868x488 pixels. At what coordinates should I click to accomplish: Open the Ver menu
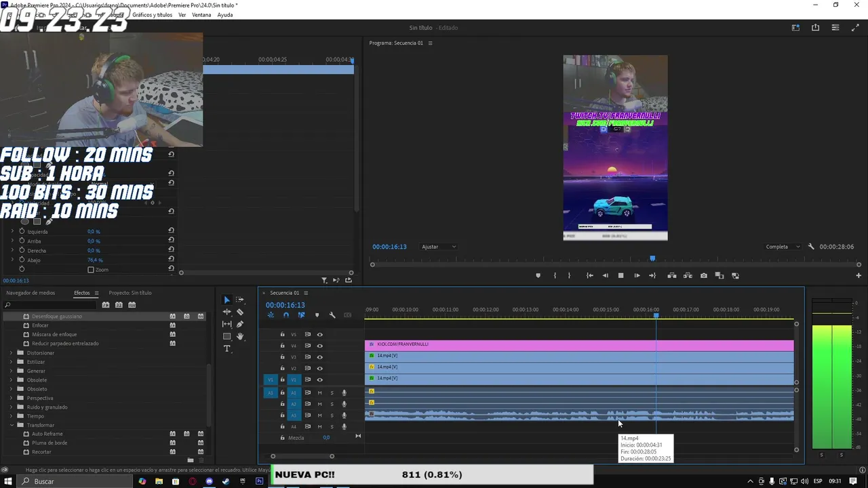click(182, 15)
